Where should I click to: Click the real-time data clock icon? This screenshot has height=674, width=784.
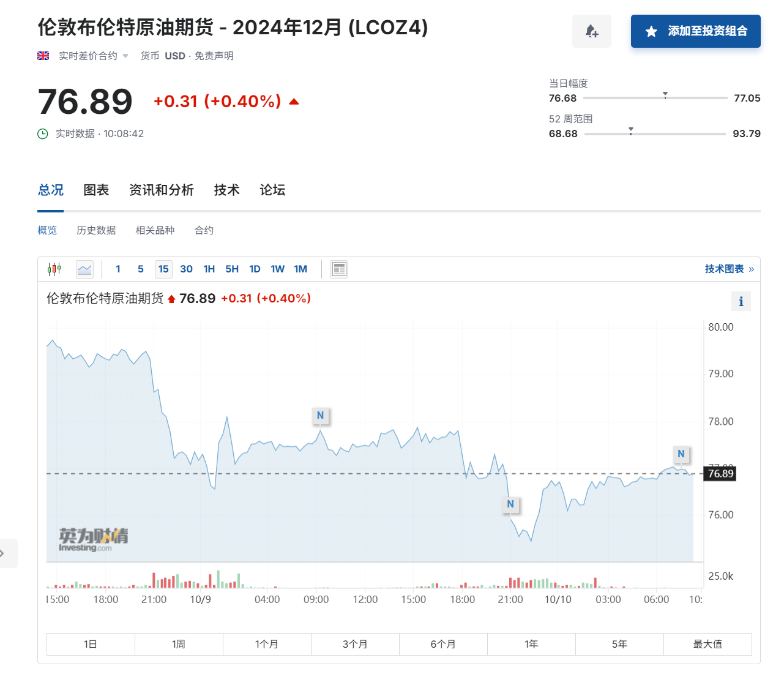(x=42, y=133)
